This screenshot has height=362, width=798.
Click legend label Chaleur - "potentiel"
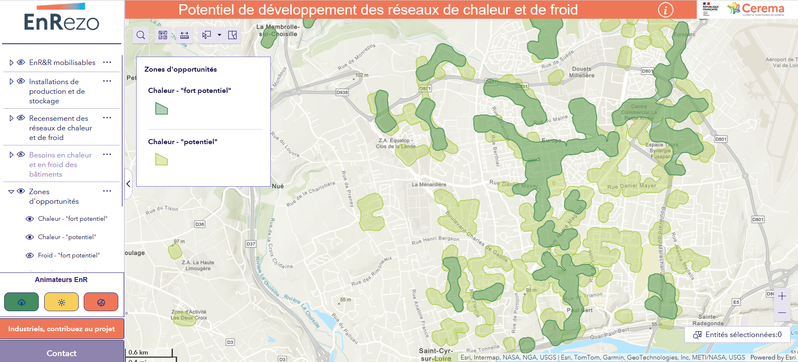183,142
